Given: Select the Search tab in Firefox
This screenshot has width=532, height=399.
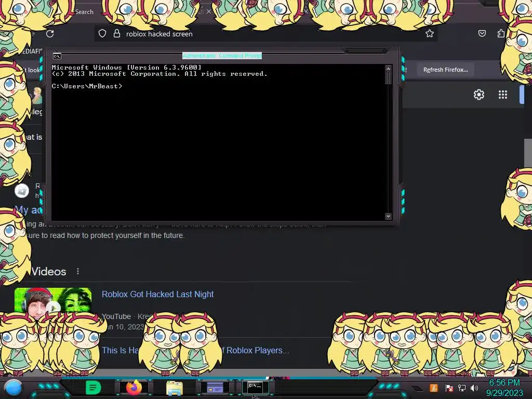Looking at the screenshot, I should (84, 11).
